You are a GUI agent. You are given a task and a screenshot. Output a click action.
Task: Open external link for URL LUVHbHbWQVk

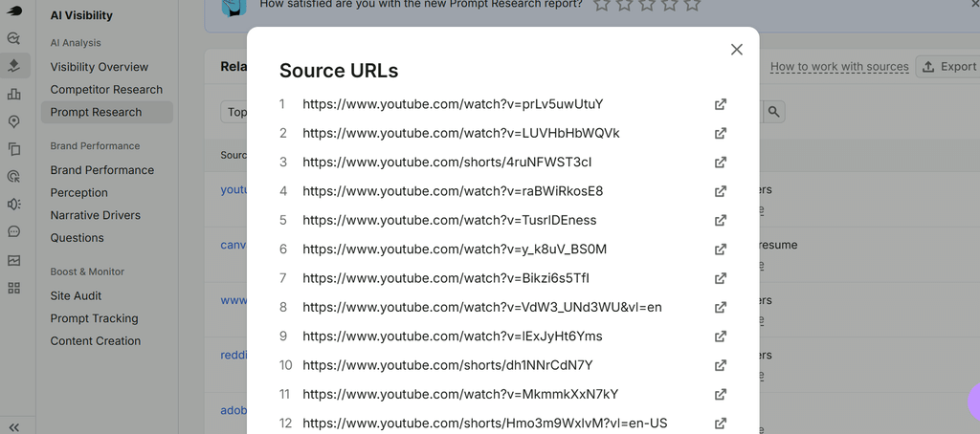[720, 133]
